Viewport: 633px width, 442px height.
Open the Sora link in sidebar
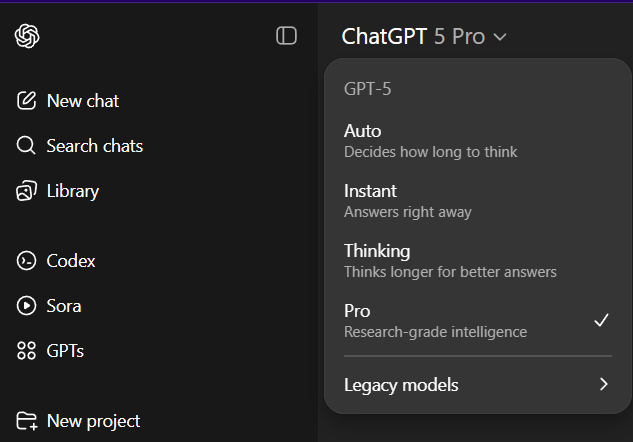click(x=64, y=306)
